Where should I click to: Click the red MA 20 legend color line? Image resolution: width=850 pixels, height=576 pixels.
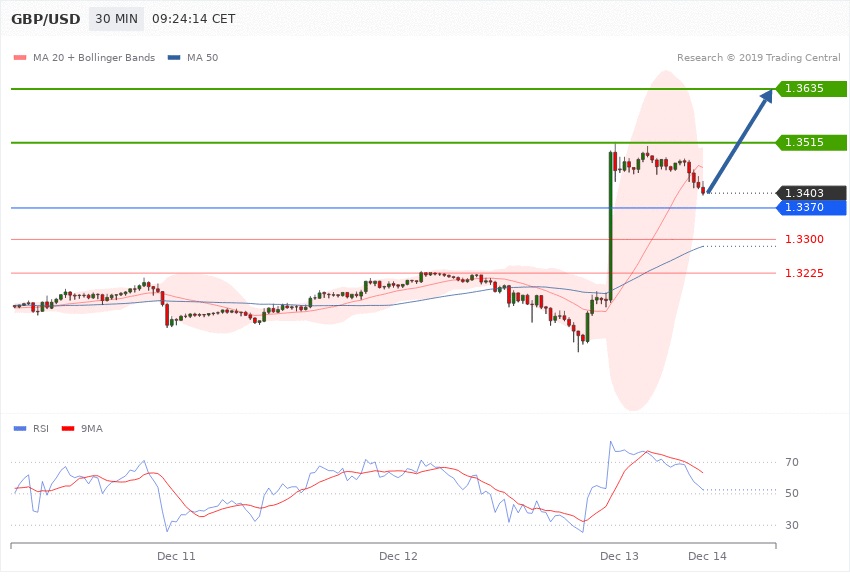point(19,58)
